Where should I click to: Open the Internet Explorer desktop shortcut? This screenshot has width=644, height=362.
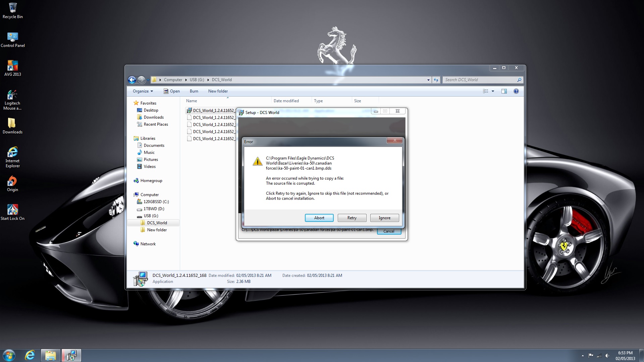click(12, 157)
